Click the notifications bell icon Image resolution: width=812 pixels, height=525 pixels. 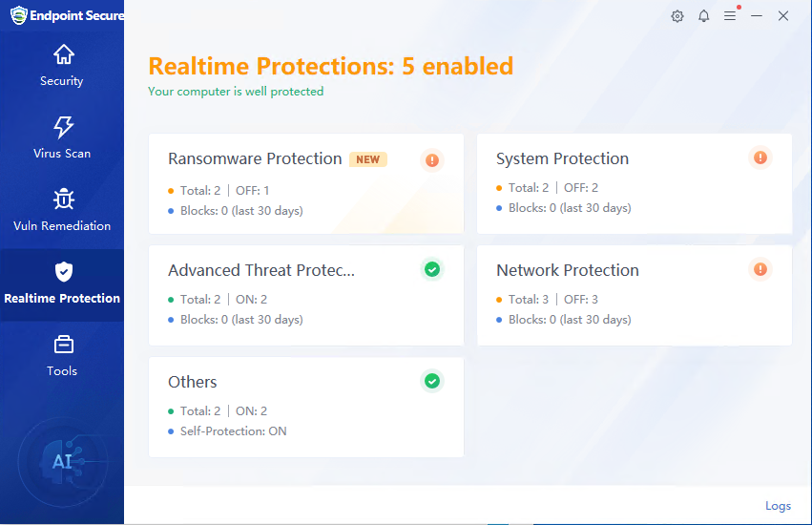(x=704, y=16)
